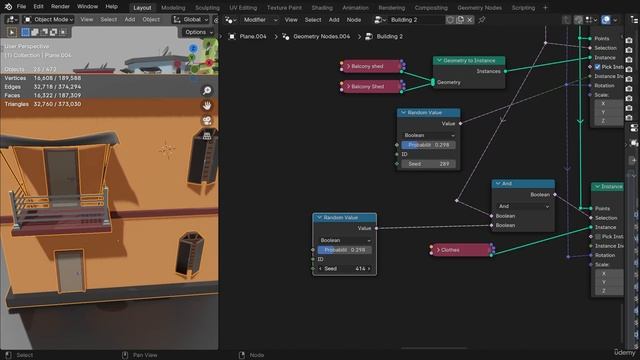Open Modifier node tree type dropdown
This screenshot has width=640, height=360.
coord(259,20)
